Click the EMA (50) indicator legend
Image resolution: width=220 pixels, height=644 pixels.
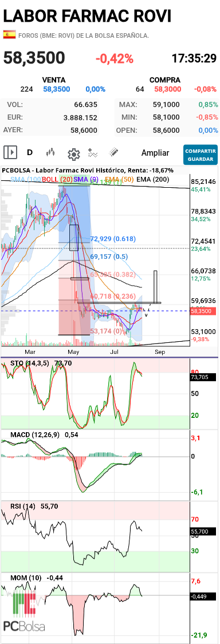point(119,179)
